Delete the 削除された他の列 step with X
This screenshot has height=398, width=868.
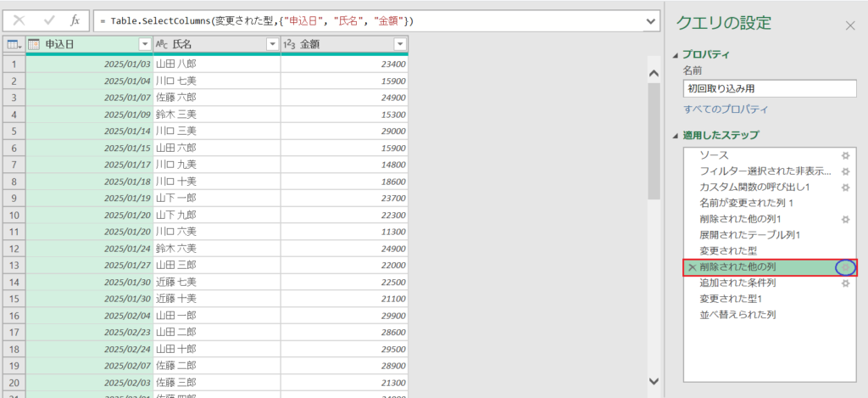pyautogui.click(x=692, y=267)
